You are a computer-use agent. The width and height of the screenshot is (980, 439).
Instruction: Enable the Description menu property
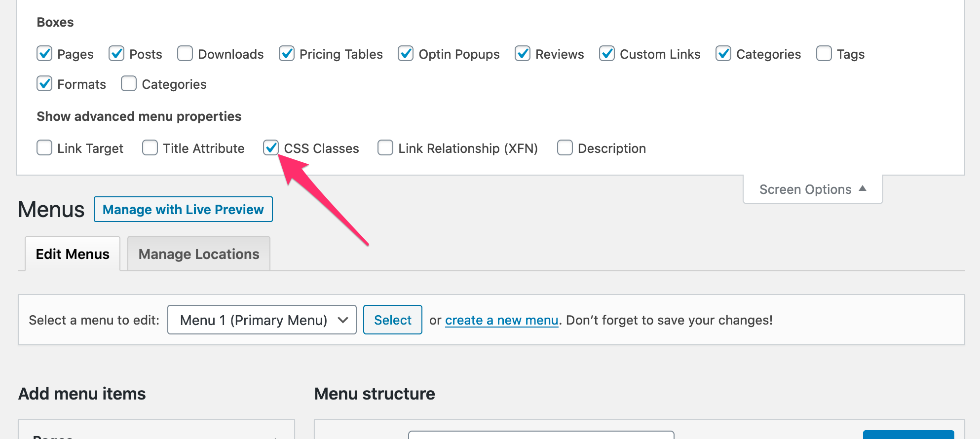[x=565, y=147]
